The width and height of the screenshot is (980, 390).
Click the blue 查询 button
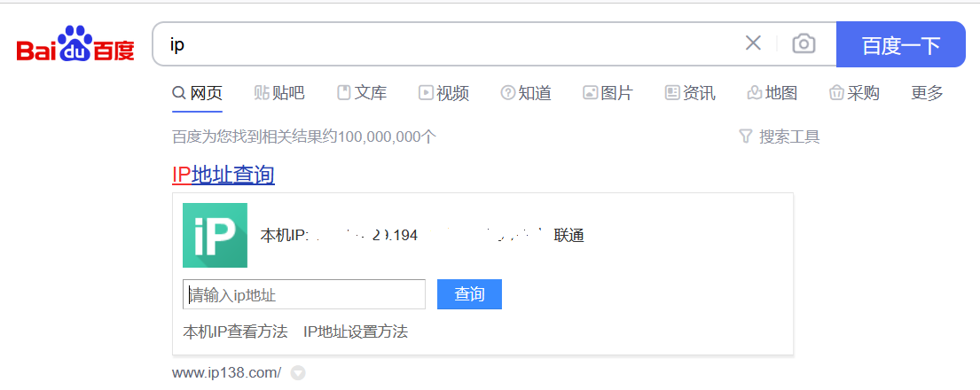click(469, 294)
